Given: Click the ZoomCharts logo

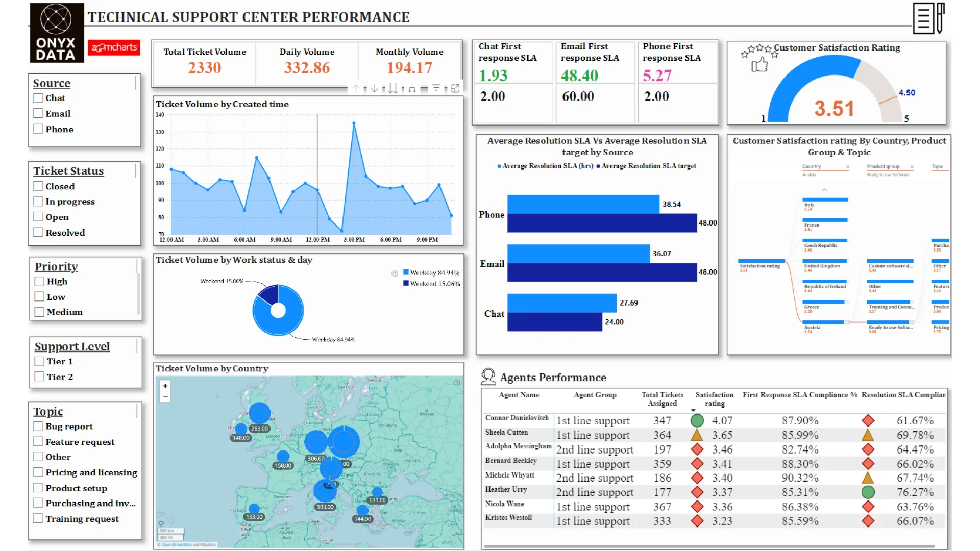Looking at the screenshot, I should tap(114, 47).
